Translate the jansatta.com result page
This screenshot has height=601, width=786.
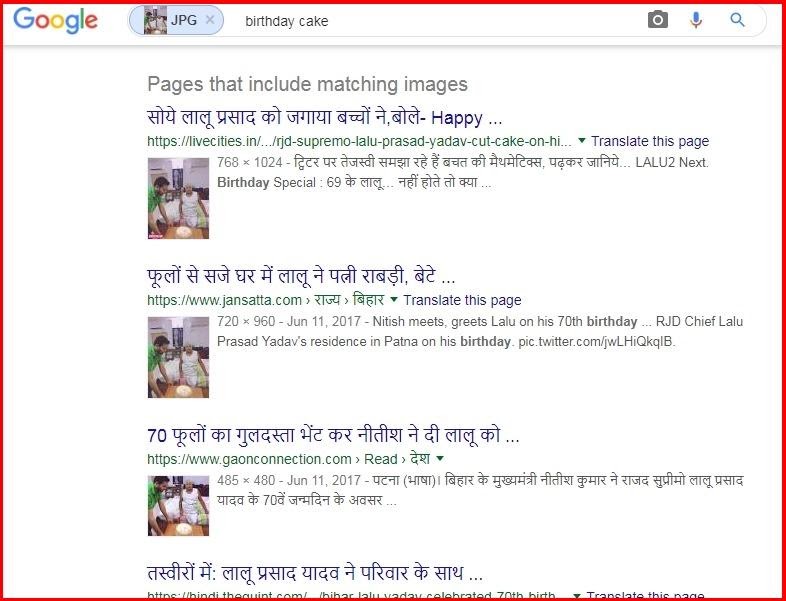tap(462, 300)
